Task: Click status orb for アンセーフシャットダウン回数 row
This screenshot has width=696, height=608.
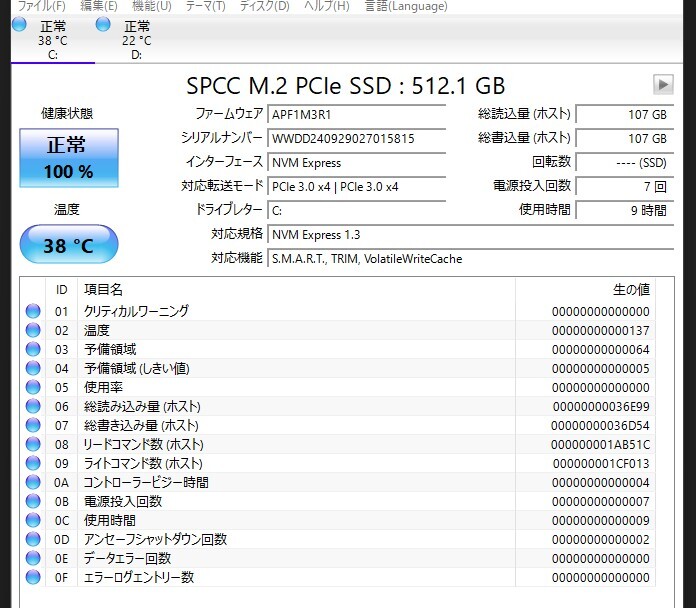Action: (33, 539)
